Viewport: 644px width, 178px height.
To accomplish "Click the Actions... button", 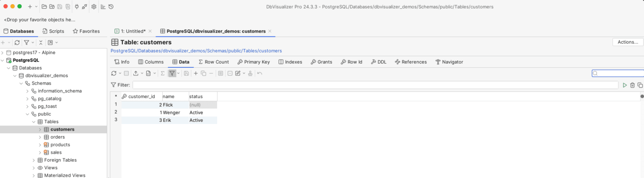I will pyautogui.click(x=627, y=42).
